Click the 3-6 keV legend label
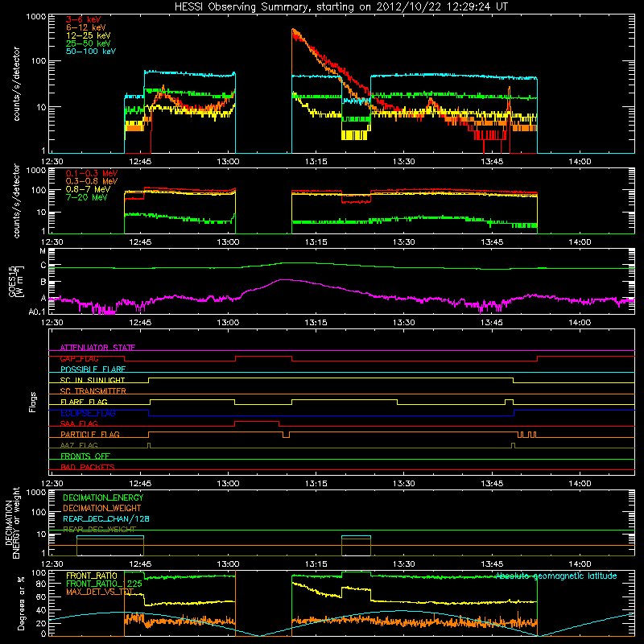The image size is (644, 644). [84, 19]
